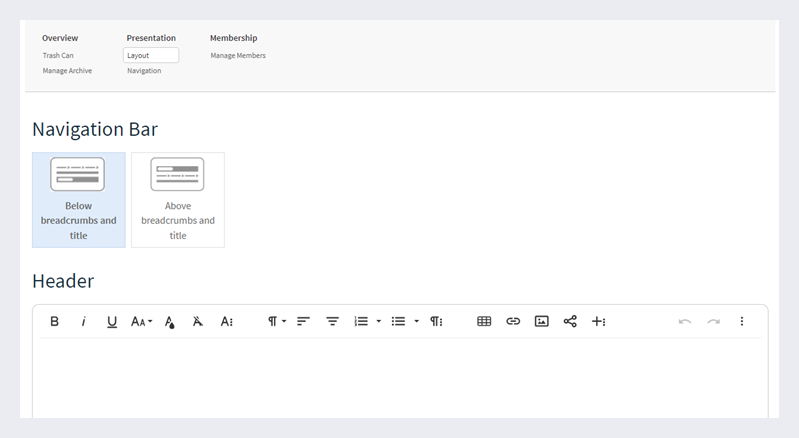Go to Navigation under Presentation

coord(144,71)
